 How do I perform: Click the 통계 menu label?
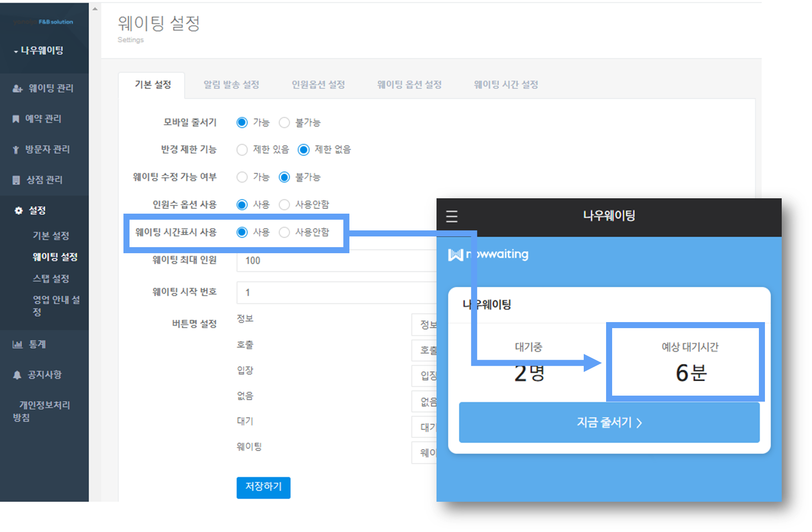(x=37, y=344)
